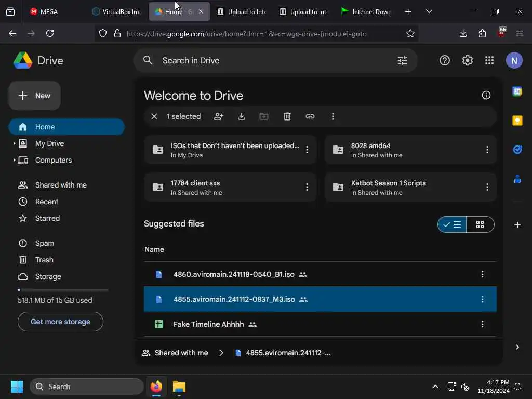Open Google Tasks side panel icon
The width and height of the screenshot is (532, 399).
[517, 150]
